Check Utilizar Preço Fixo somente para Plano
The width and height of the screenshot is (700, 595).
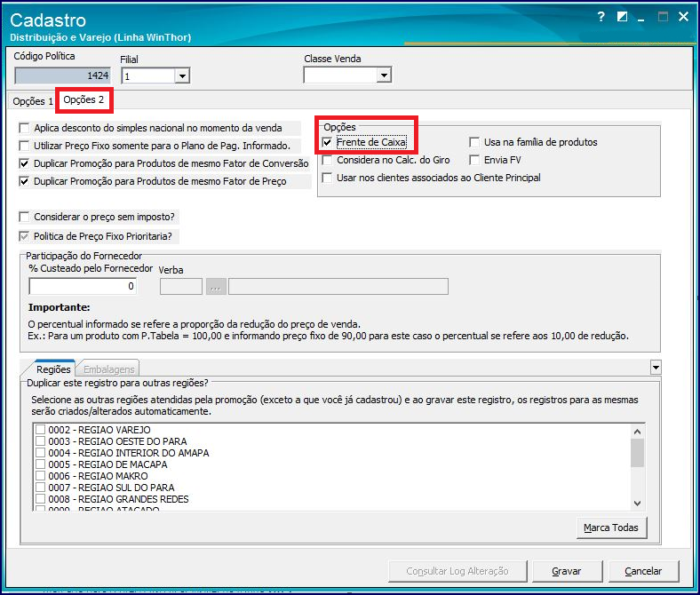24,146
